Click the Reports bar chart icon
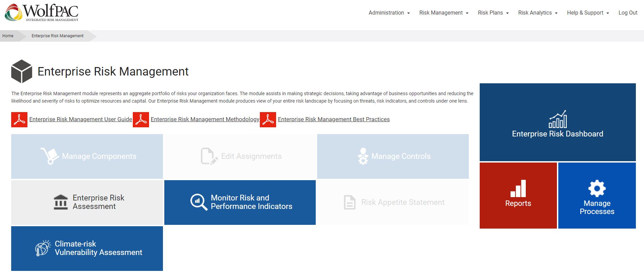This screenshot has width=644, height=277. click(x=518, y=189)
